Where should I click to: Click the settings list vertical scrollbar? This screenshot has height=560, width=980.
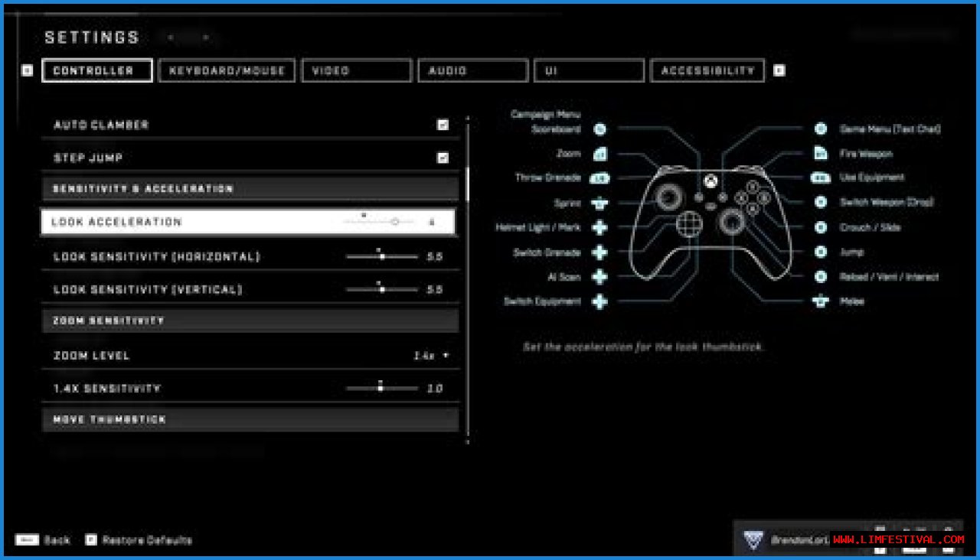[x=467, y=184]
